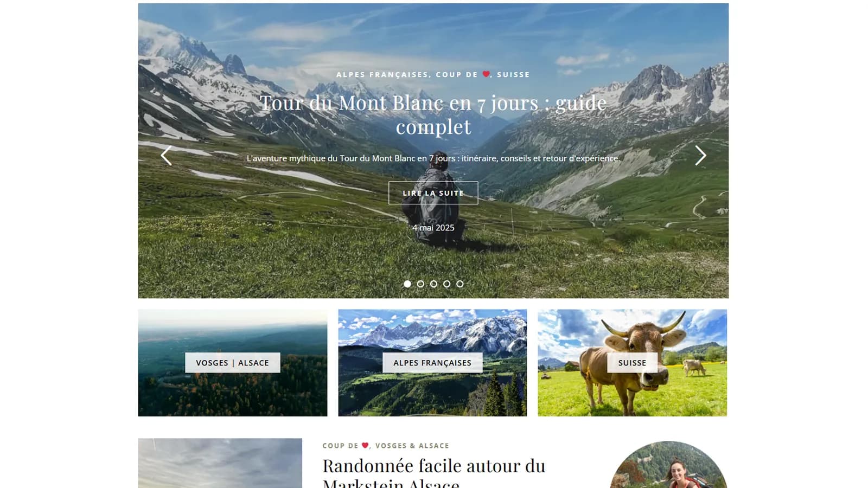The height and width of the screenshot is (488, 868).
Task: Click the next slide arrow
Action: (x=700, y=156)
